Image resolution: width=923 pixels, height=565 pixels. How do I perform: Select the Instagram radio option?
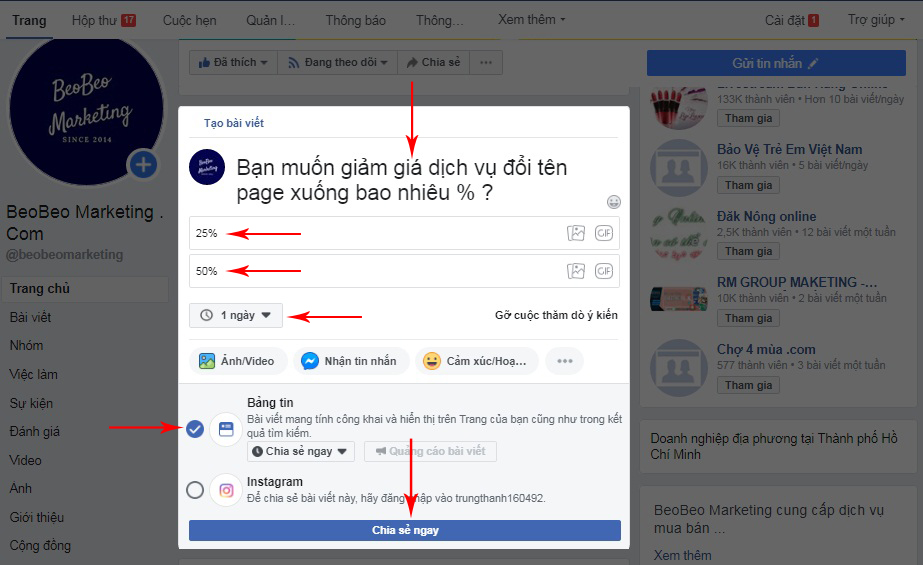(x=195, y=490)
